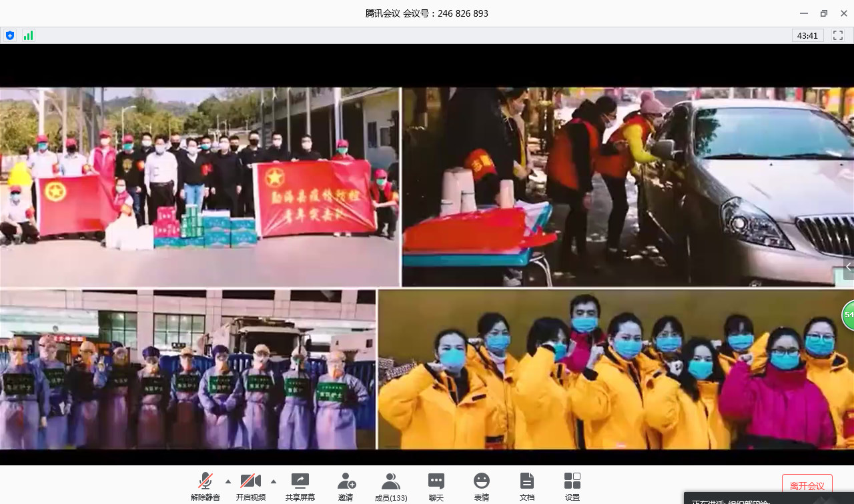Image resolution: width=854 pixels, height=504 pixels.
Task: Open the documents (文档) panel
Action: (527, 485)
